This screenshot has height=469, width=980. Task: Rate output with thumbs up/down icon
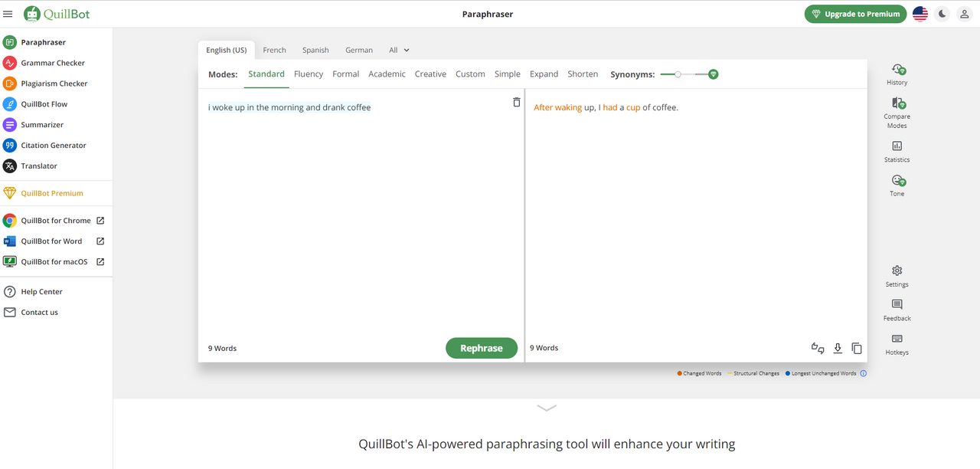click(x=818, y=348)
